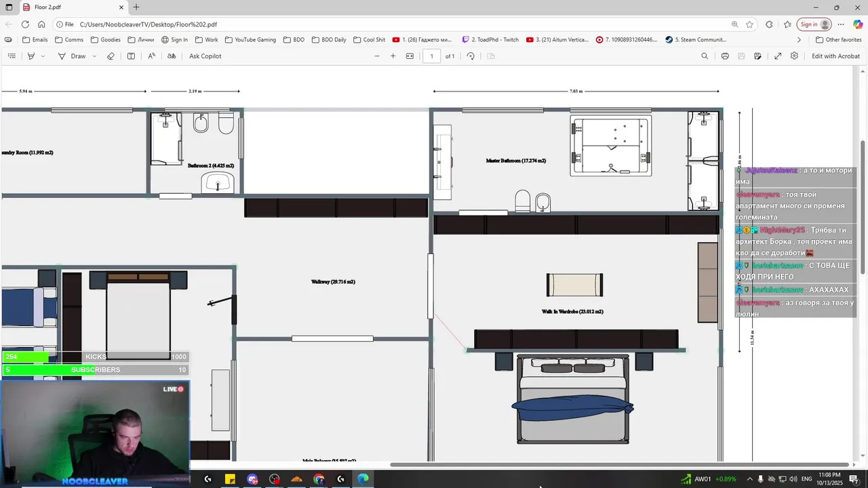
Task: Open the notification center icon
Action: 854,479
